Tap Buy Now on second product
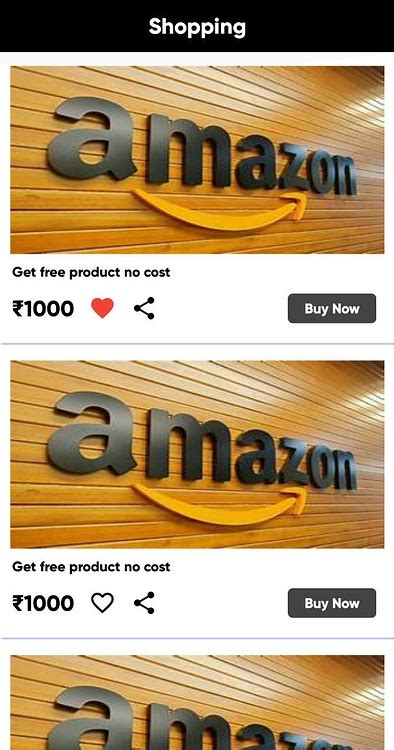The image size is (394, 750). pos(332,603)
